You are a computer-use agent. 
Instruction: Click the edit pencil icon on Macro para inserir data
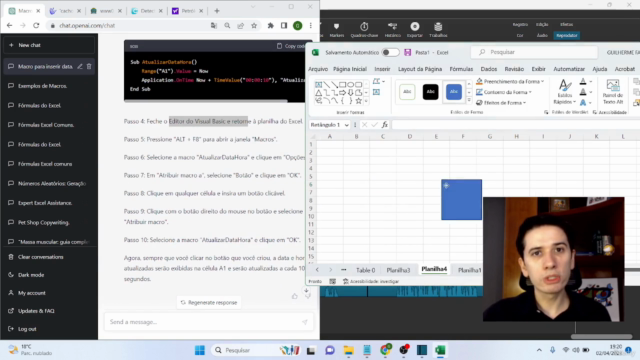point(80,66)
